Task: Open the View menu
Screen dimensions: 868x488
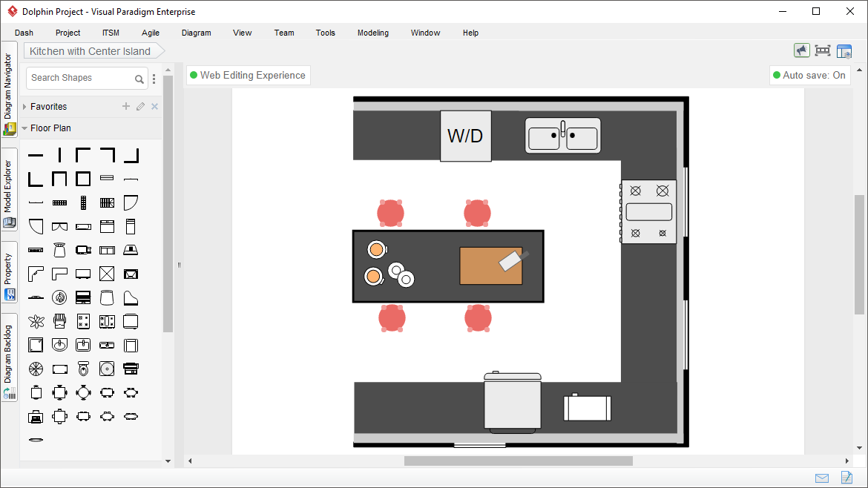Action: [242, 33]
